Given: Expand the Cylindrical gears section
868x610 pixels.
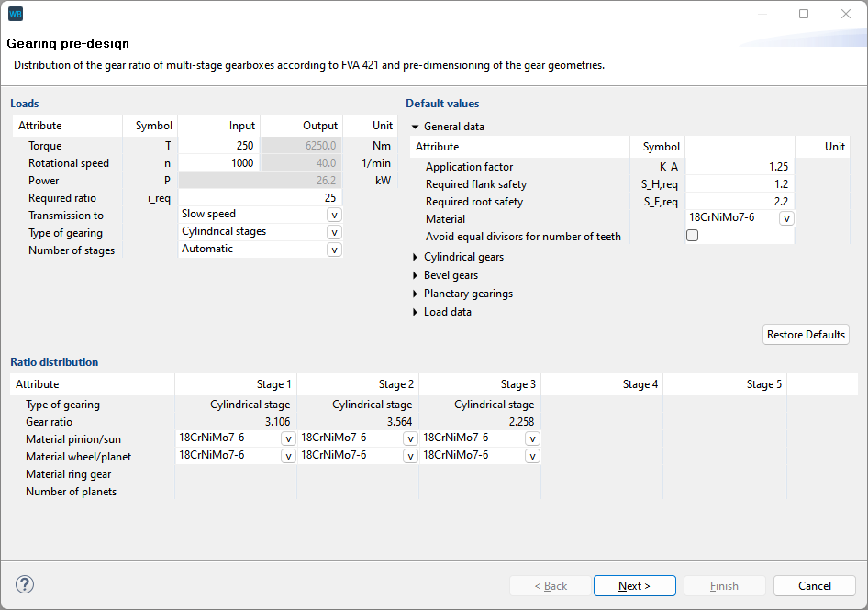Looking at the screenshot, I should coord(416,258).
